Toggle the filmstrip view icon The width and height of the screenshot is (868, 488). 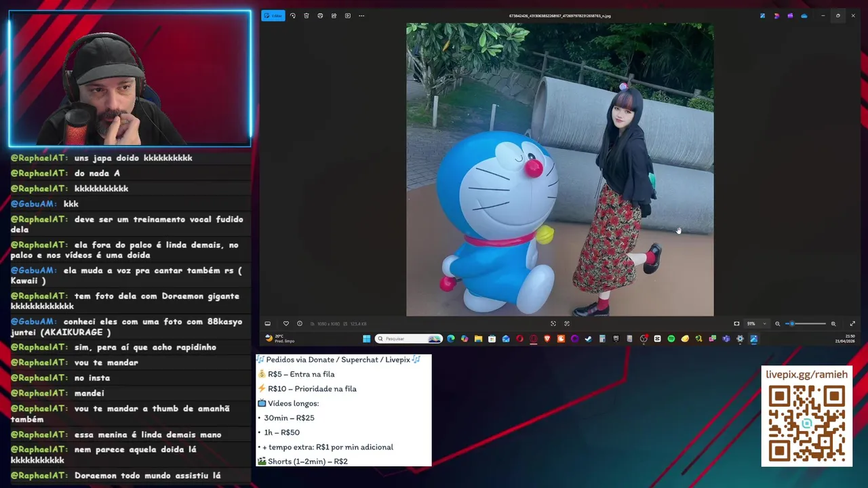point(267,324)
